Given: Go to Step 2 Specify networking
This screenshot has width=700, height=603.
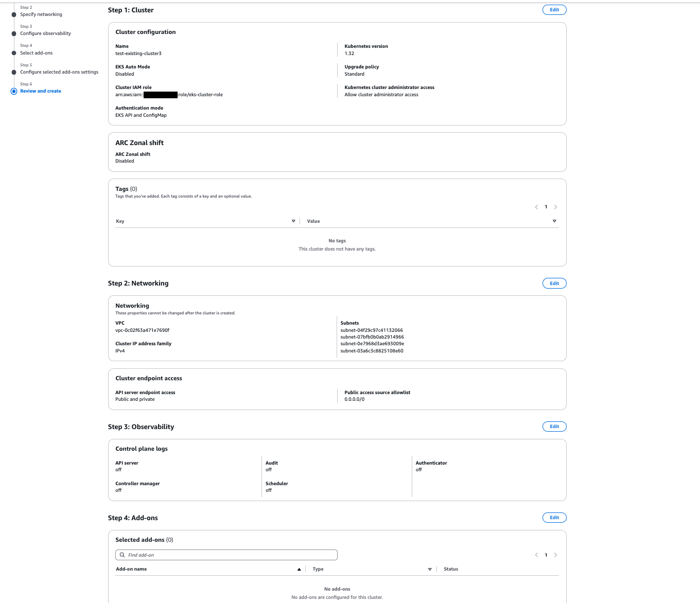Looking at the screenshot, I should [41, 14].
